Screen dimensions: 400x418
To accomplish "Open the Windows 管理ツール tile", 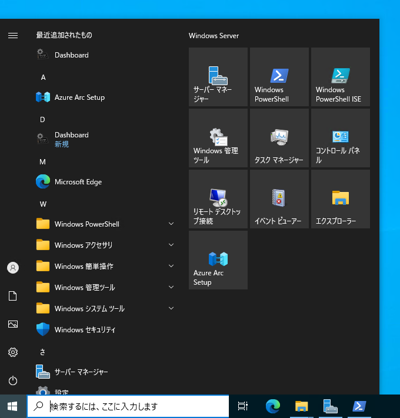I will (218, 138).
